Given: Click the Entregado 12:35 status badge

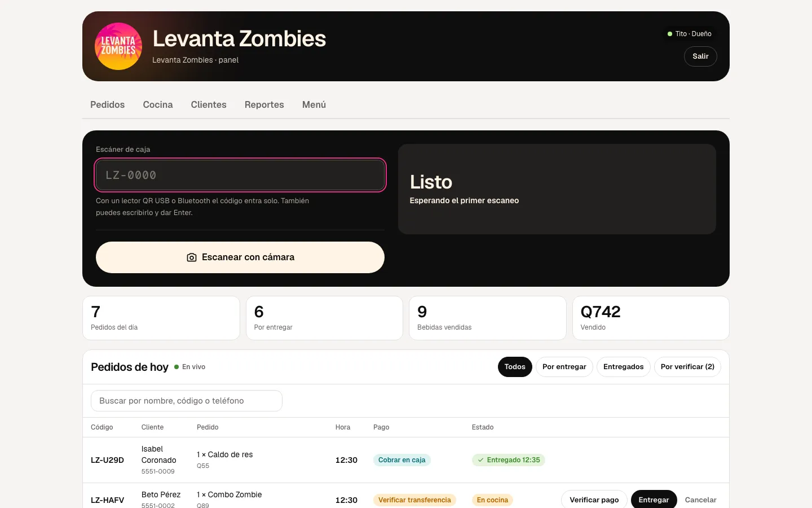Looking at the screenshot, I should [x=509, y=460].
